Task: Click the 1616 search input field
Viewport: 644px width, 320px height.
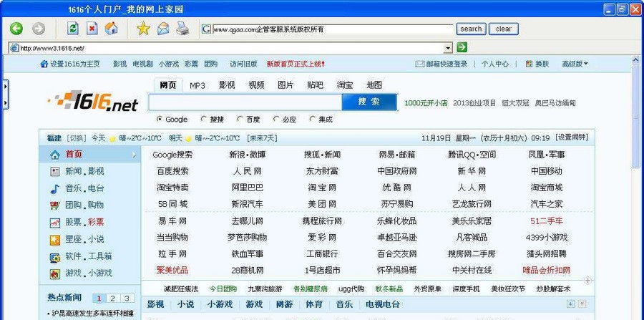Action: pos(245,102)
